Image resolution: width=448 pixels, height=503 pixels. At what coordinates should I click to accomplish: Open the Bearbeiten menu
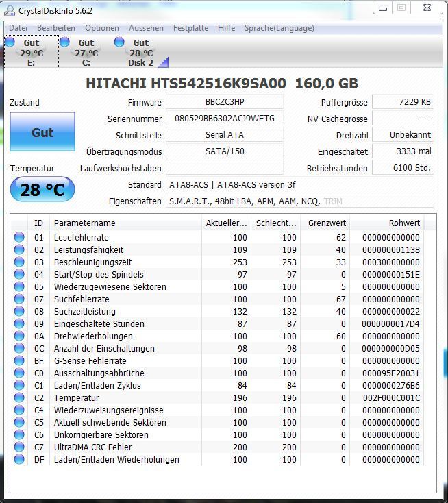tap(56, 28)
